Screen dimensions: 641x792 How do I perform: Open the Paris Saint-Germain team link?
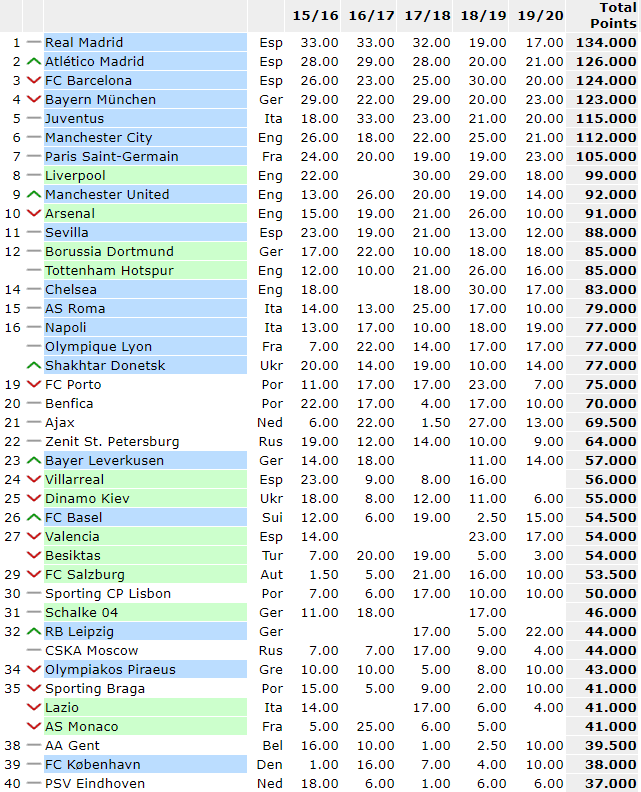point(112,156)
